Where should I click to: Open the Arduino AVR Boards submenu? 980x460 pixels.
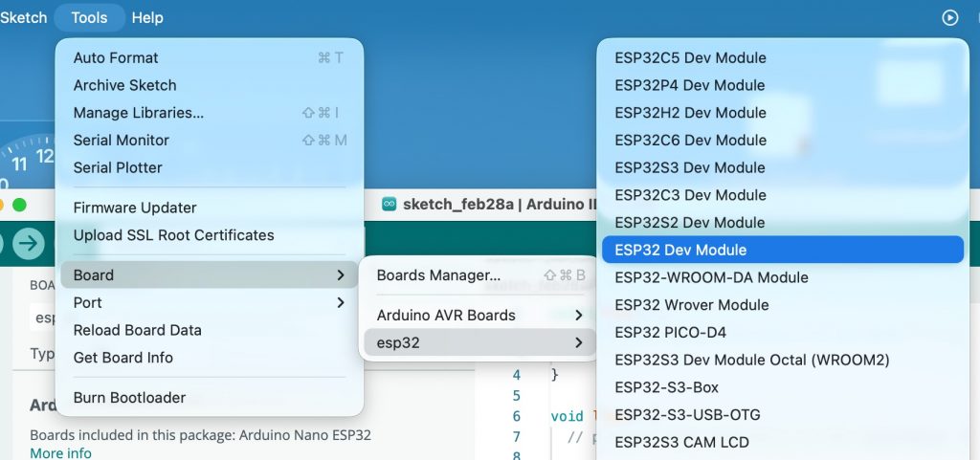[478, 315]
